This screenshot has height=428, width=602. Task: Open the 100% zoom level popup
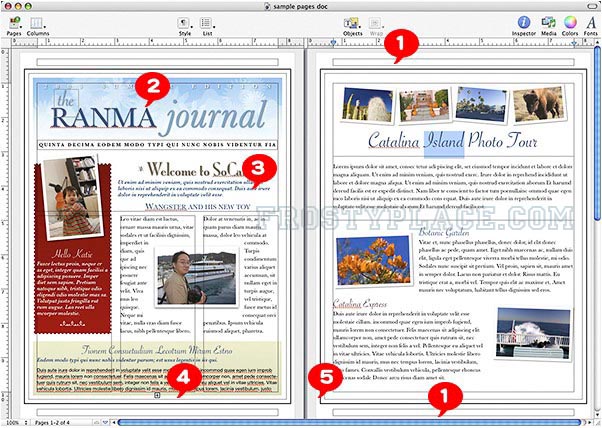tap(15, 423)
